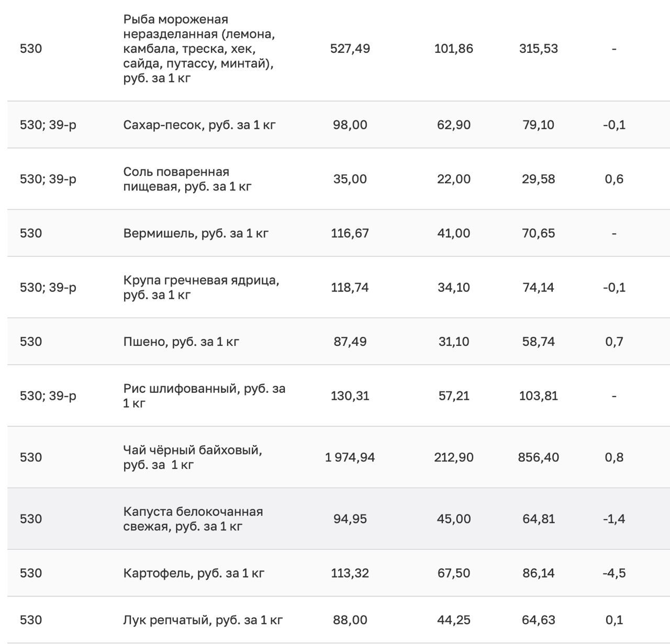Select the 'Картофель, руб. за 1 кг' cell

[x=194, y=573]
